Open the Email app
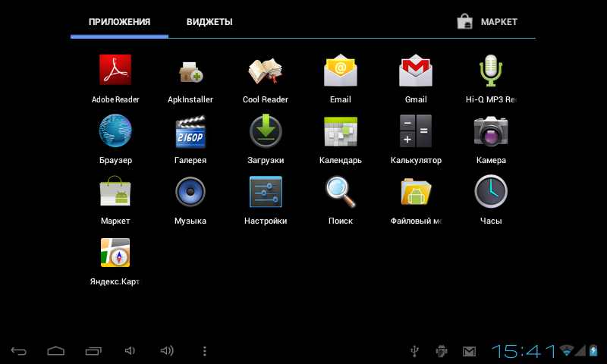This screenshot has height=364, width=607. tap(340, 70)
